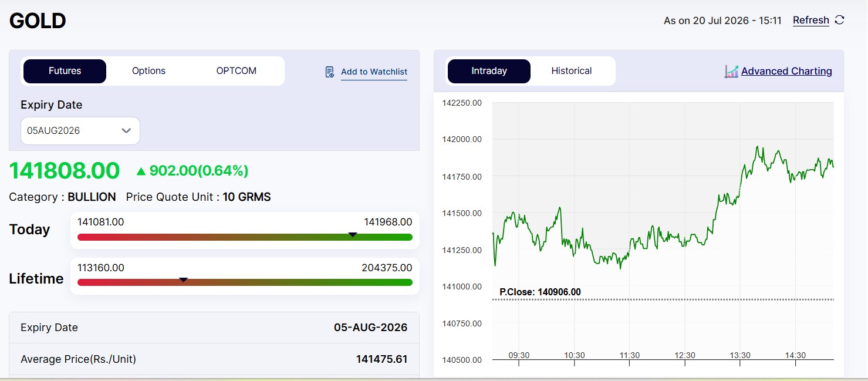Click the 141000.00 y-axis label

(x=462, y=286)
